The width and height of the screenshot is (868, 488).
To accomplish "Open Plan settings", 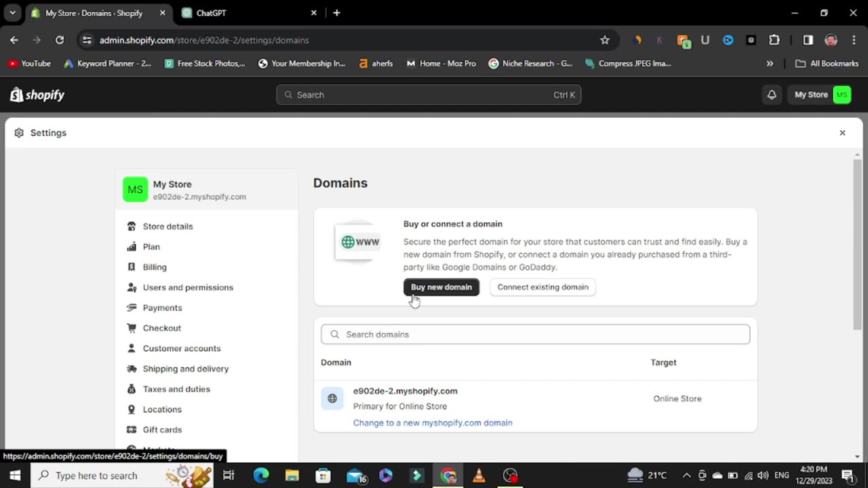I will point(151,247).
